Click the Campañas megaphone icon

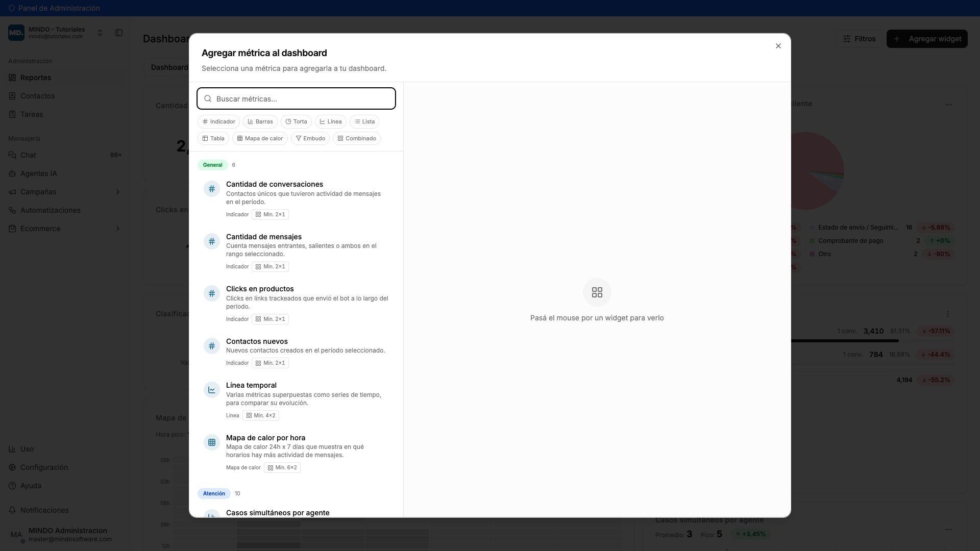12,192
